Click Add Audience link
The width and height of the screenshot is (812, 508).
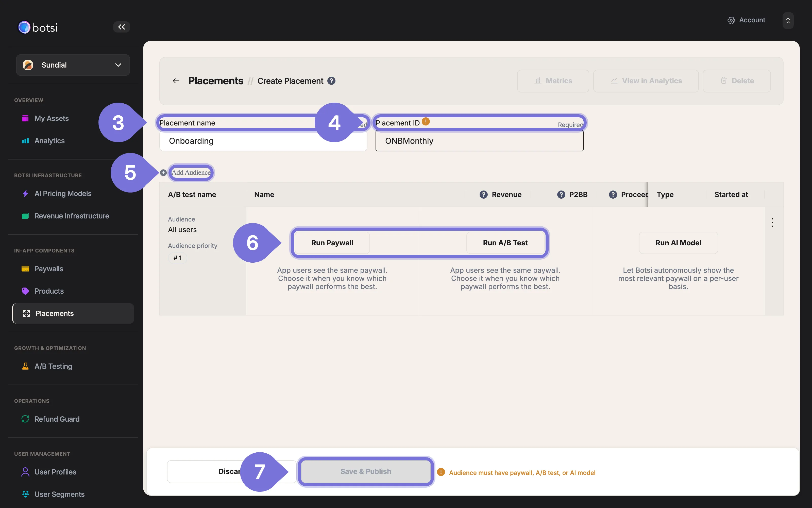click(x=191, y=172)
